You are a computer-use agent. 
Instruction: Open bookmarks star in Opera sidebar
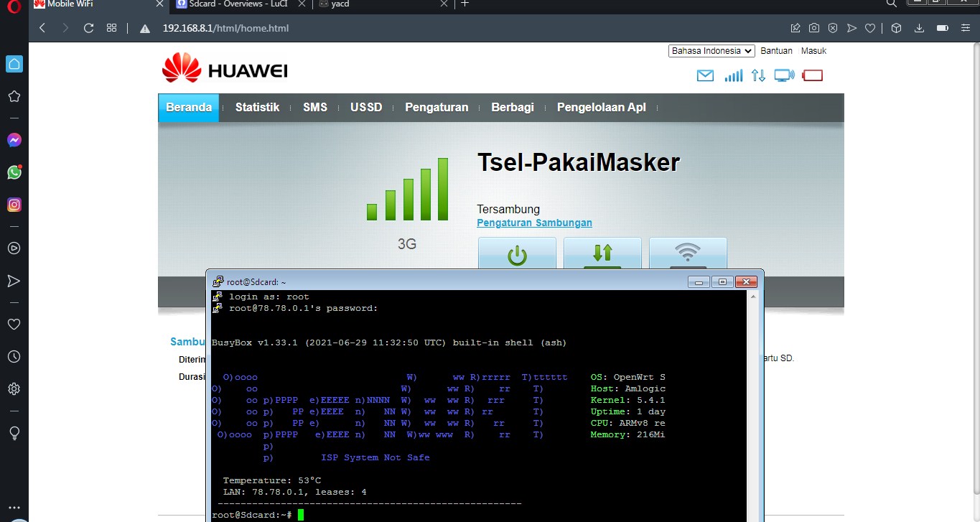14,96
